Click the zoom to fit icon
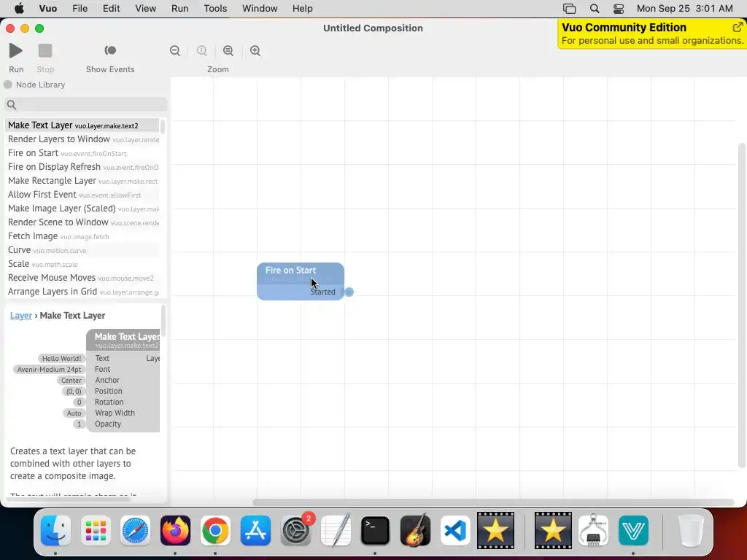 tap(228, 50)
